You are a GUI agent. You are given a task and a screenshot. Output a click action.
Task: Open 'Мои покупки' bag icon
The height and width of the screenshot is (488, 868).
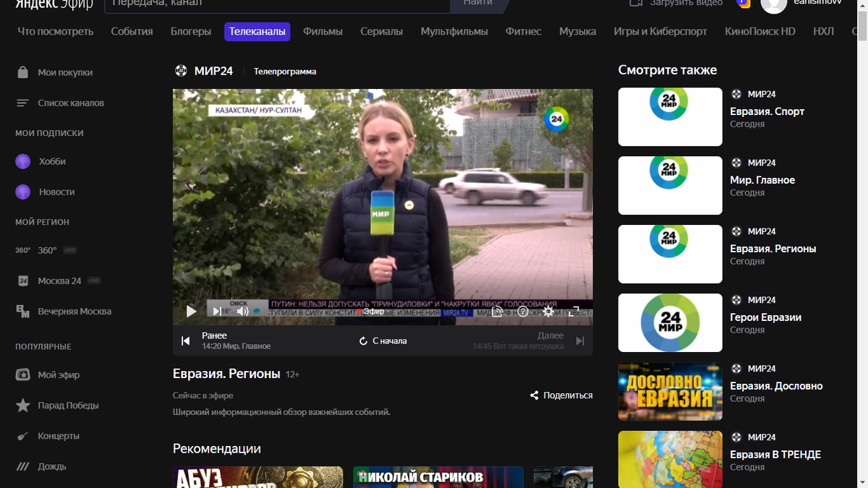[x=23, y=72]
